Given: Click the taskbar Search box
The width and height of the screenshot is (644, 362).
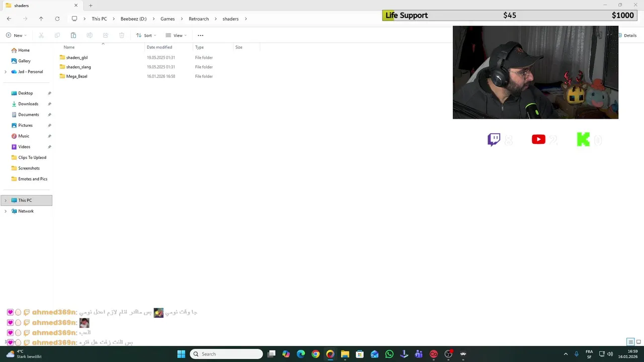Looking at the screenshot, I should point(226,354).
